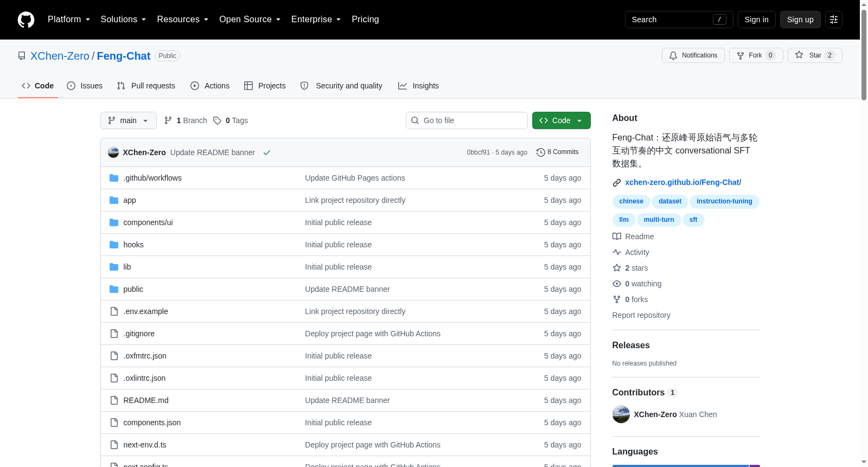Click the green commit status checkmark
This screenshot has height=467, width=868.
(267, 152)
